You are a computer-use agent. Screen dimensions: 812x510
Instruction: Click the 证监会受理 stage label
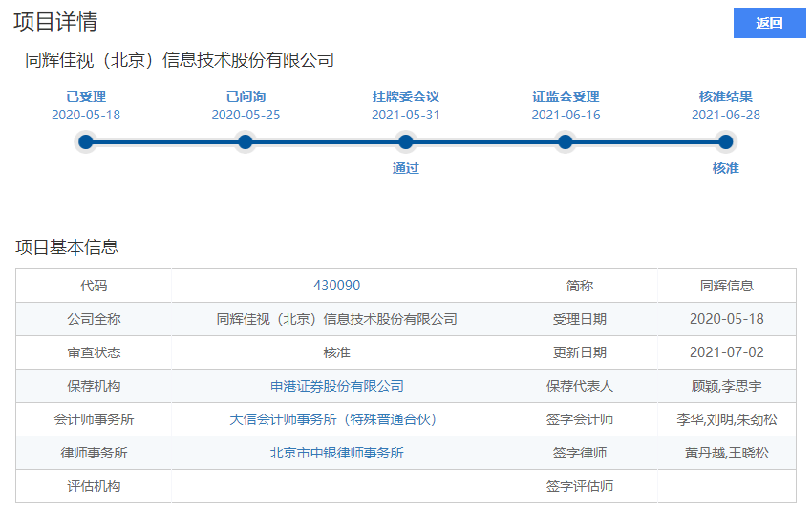click(566, 96)
